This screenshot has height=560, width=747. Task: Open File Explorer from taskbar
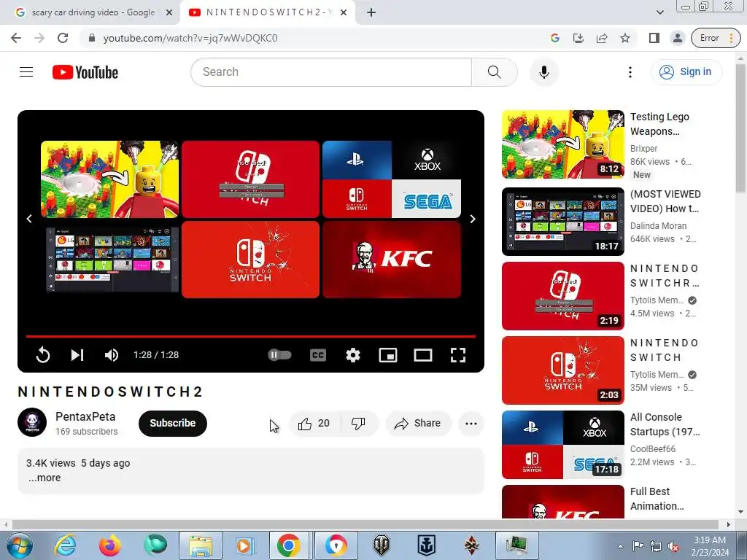point(201,545)
